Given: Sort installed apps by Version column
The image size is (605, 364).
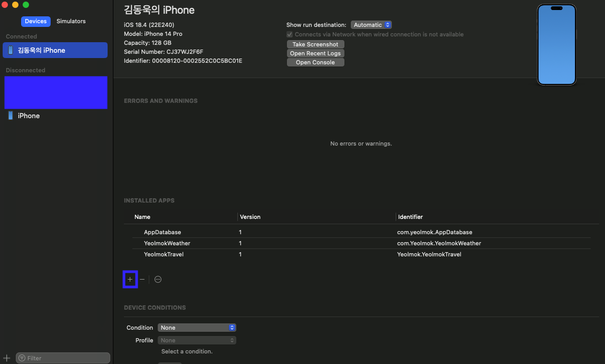Looking at the screenshot, I should pyautogui.click(x=250, y=217).
